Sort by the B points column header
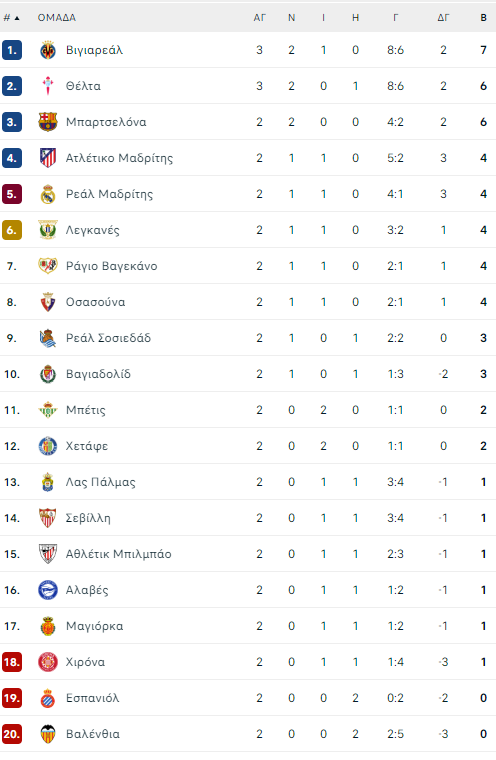This screenshot has width=496, height=760. 483,17
